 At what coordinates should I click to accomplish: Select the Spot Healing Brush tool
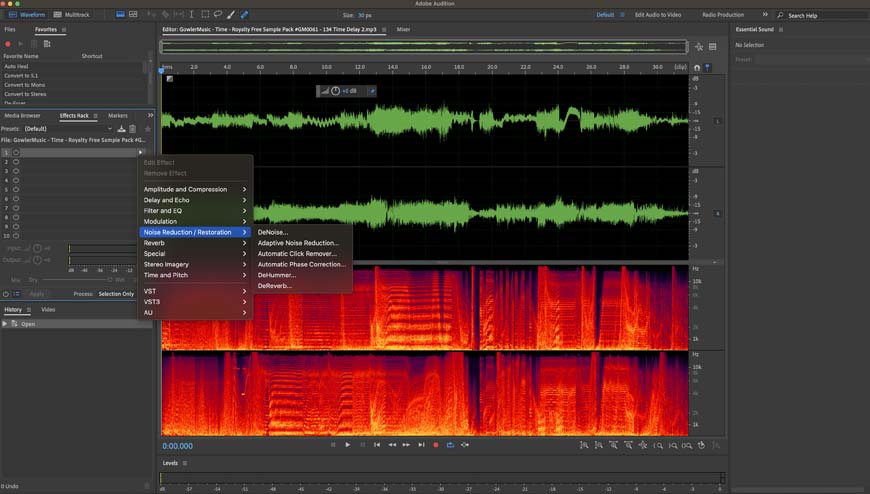[x=244, y=14]
